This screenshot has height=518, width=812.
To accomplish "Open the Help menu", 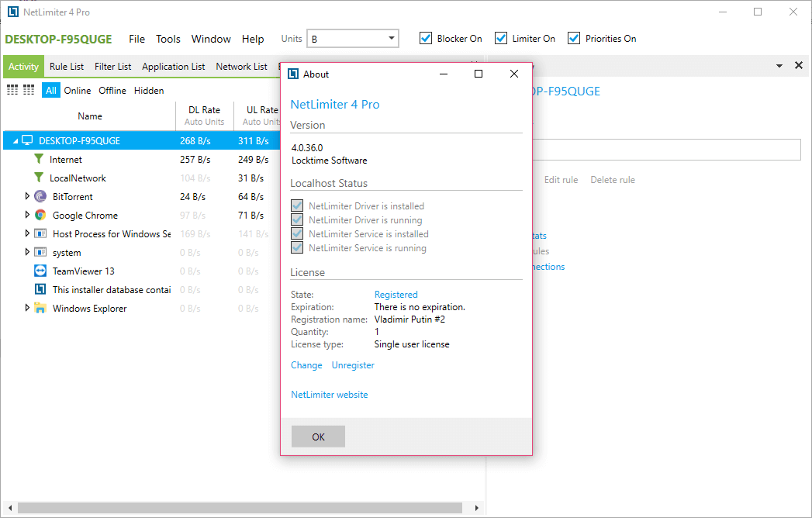I will pyautogui.click(x=253, y=39).
